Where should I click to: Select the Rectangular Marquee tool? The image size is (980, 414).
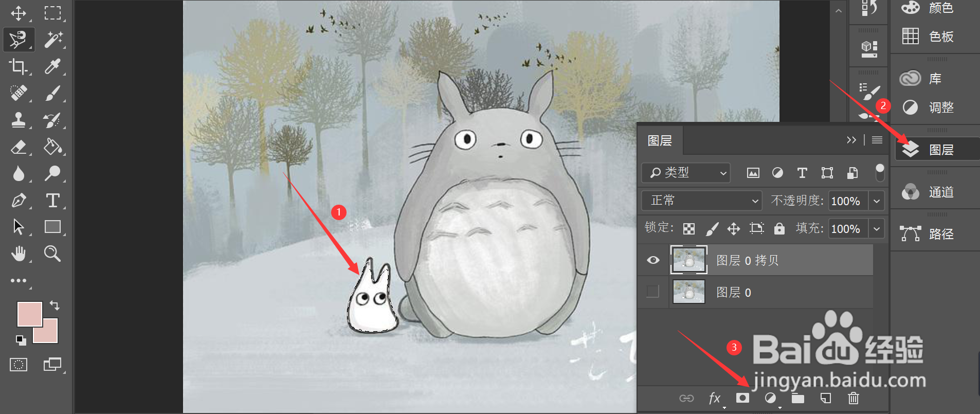(x=52, y=13)
